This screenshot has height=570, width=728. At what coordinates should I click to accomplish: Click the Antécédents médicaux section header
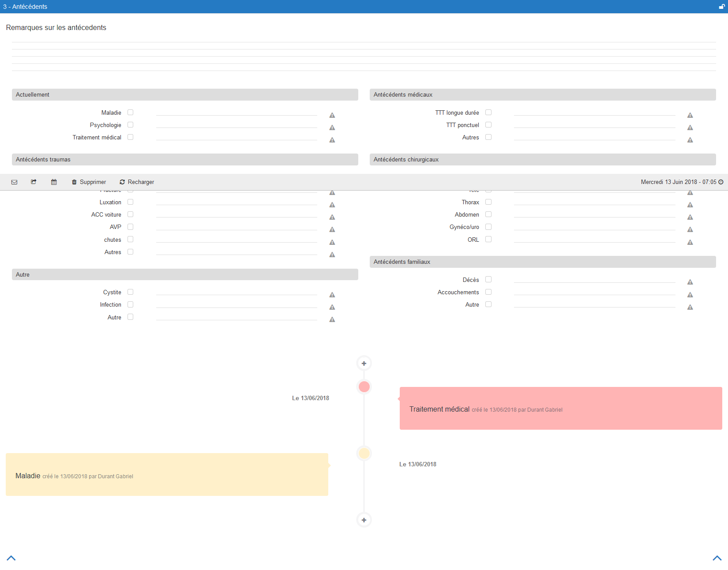(x=543, y=94)
